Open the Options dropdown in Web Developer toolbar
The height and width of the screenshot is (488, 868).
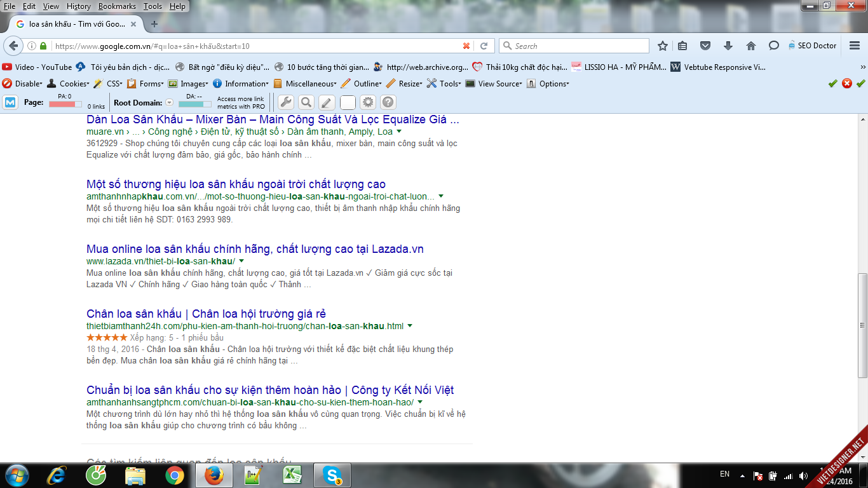548,83
